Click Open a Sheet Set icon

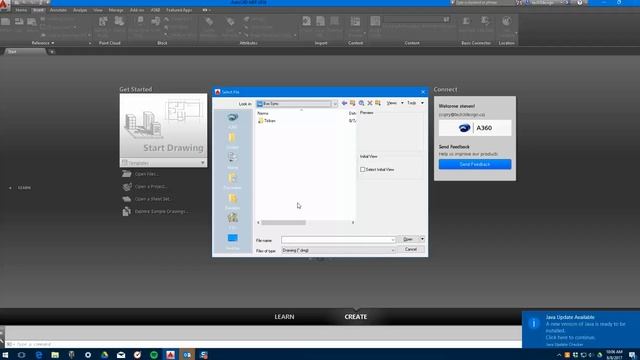point(127,199)
